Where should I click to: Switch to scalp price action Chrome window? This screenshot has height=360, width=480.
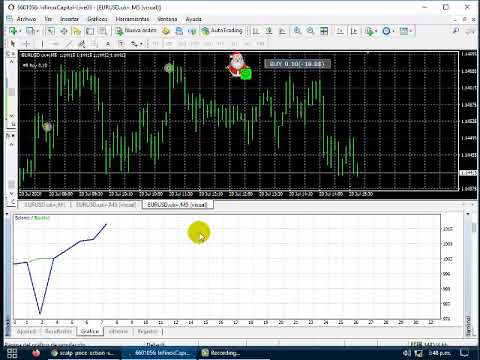pos(83,353)
